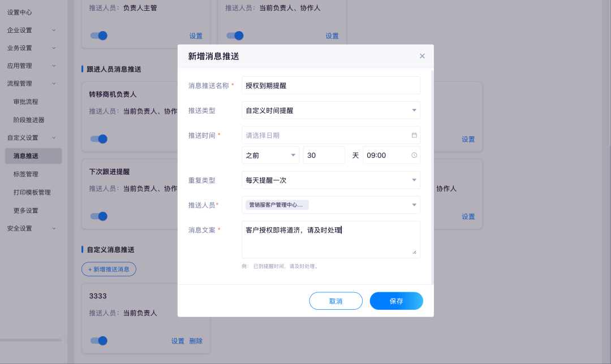Open the 推送人员 dropdown
This screenshot has height=364, width=611.
331,204
